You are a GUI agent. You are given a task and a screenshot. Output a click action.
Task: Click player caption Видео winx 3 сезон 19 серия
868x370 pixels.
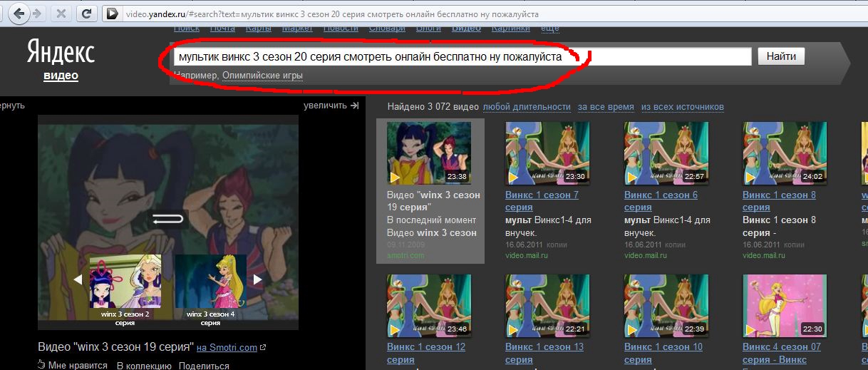(115, 347)
